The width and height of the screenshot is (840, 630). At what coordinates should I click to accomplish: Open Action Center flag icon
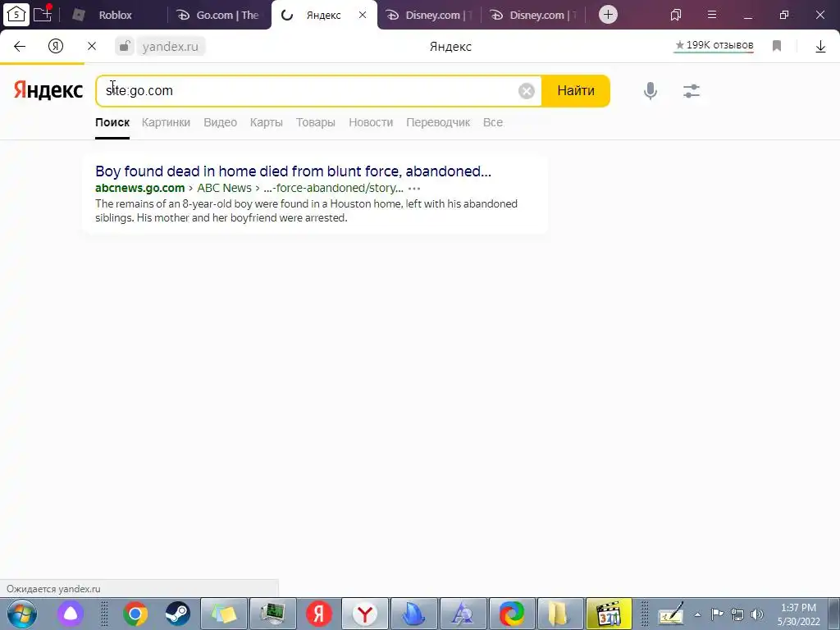click(717, 614)
